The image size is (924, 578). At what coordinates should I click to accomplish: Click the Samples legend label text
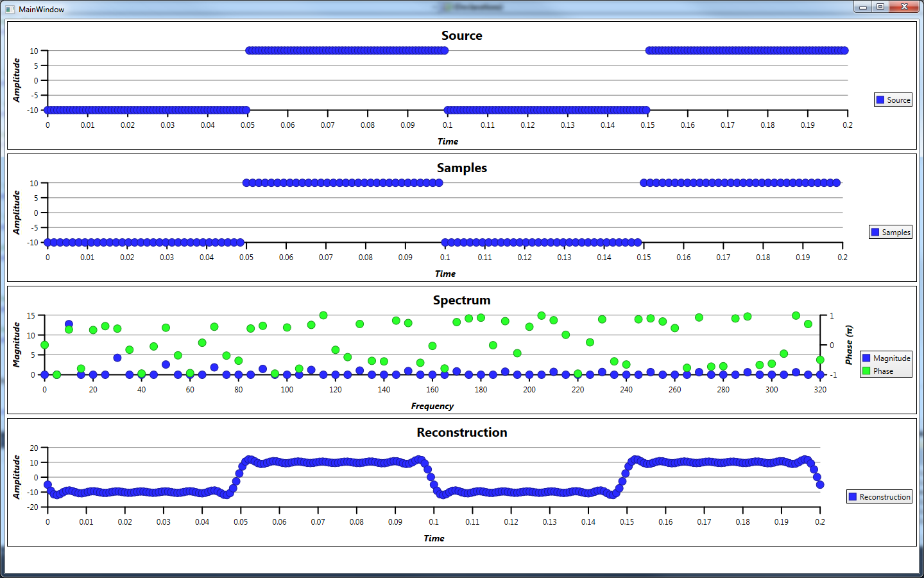click(896, 232)
